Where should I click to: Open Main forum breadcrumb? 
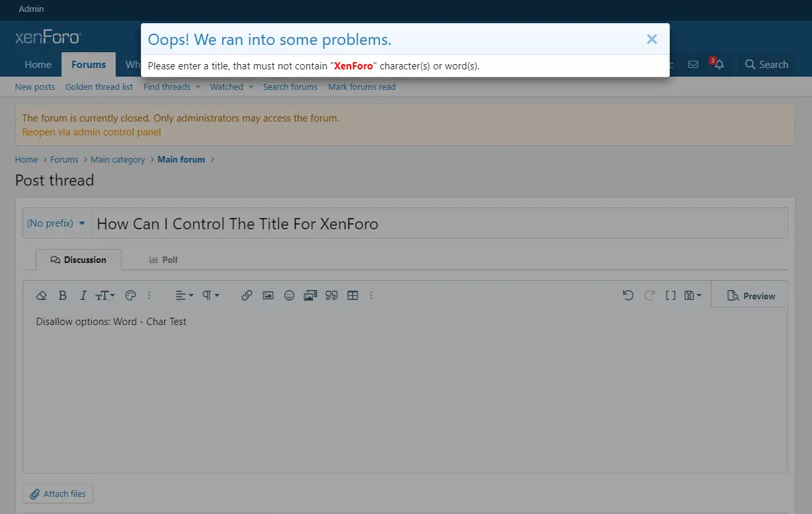pyautogui.click(x=181, y=159)
